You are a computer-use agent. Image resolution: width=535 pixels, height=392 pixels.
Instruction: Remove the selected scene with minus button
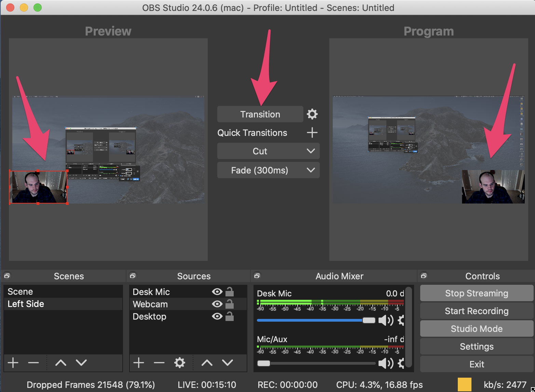[x=33, y=363]
